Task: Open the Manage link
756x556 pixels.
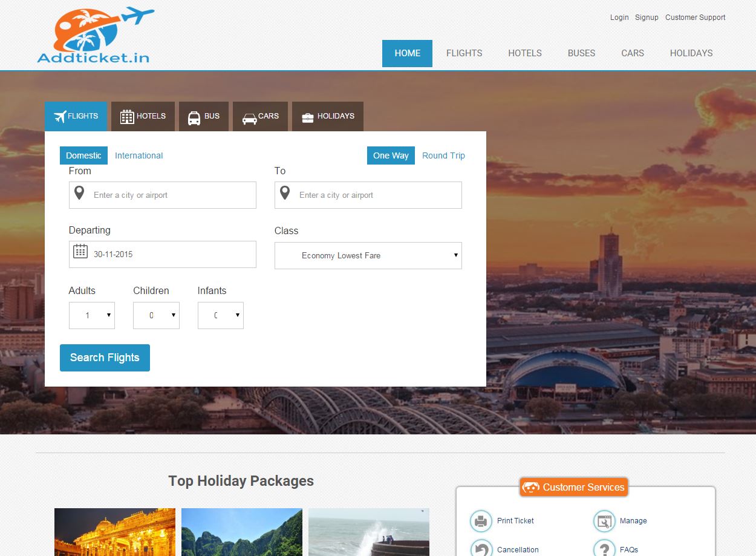Action: click(633, 521)
